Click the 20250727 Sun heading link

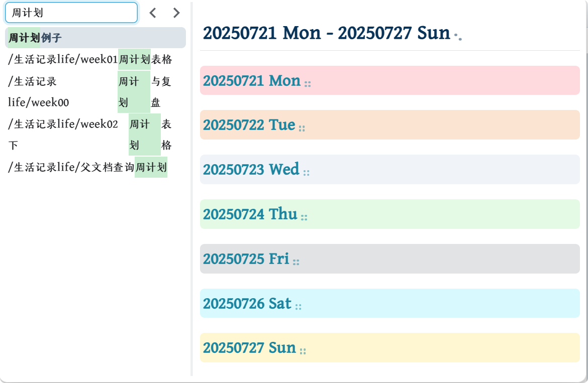[249, 348]
